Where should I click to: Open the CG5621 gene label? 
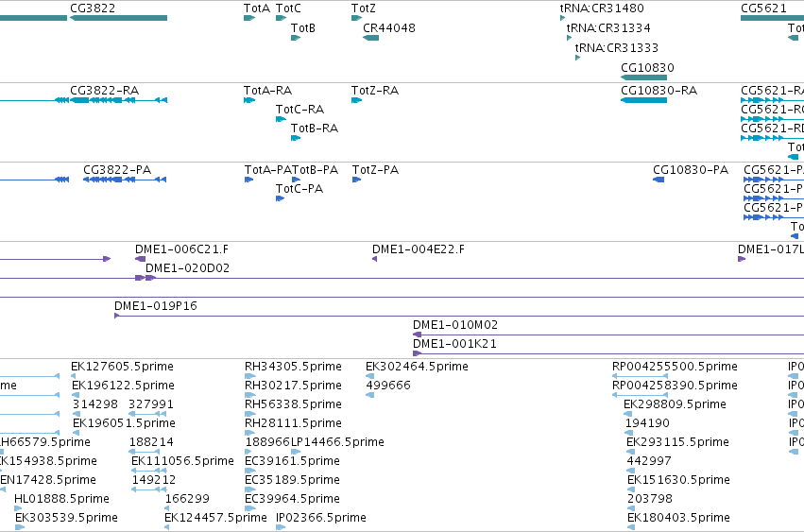coord(764,9)
